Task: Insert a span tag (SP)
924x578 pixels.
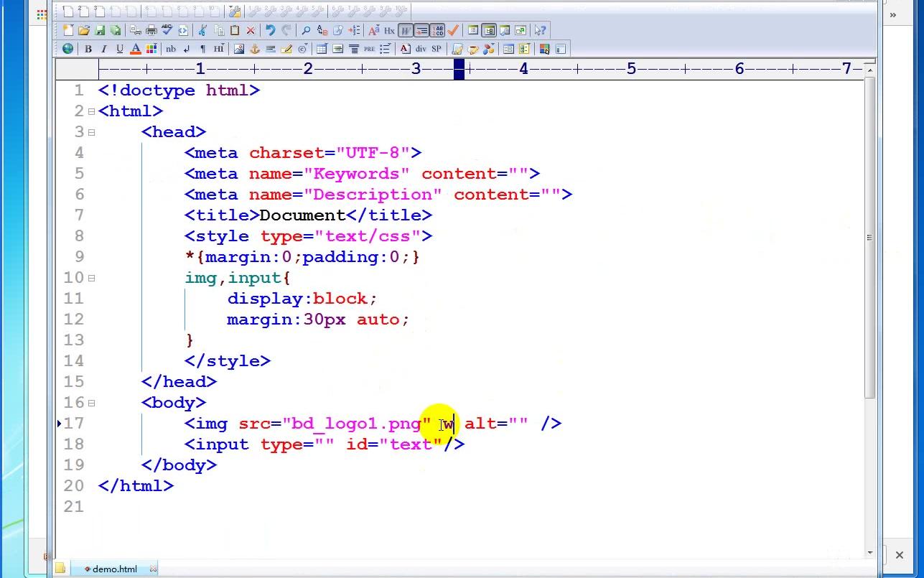Action: coord(437,49)
